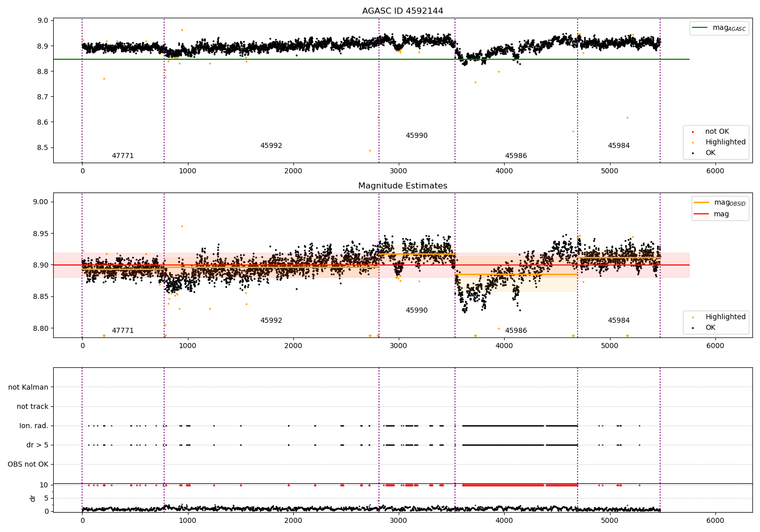Click the 'OBS not OK' axis label
This screenshot has height=532, width=760.
tap(28, 465)
